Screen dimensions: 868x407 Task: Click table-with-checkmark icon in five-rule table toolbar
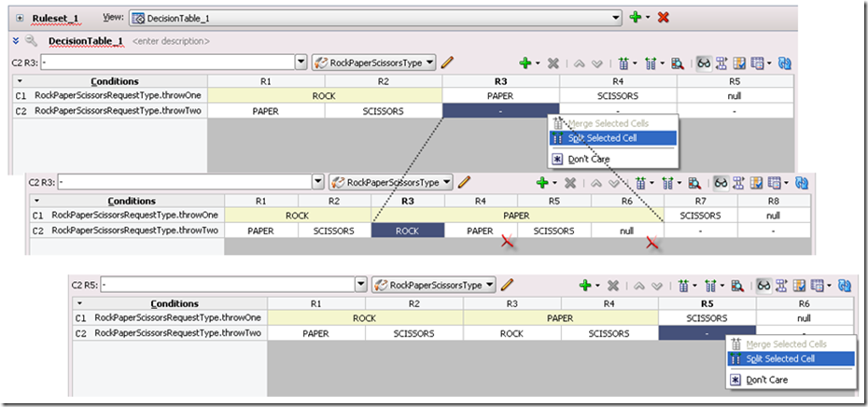click(739, 63)
